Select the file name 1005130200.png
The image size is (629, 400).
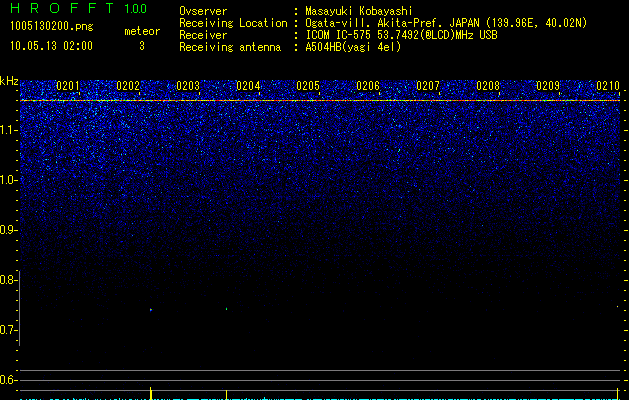(x=52, y=26)
